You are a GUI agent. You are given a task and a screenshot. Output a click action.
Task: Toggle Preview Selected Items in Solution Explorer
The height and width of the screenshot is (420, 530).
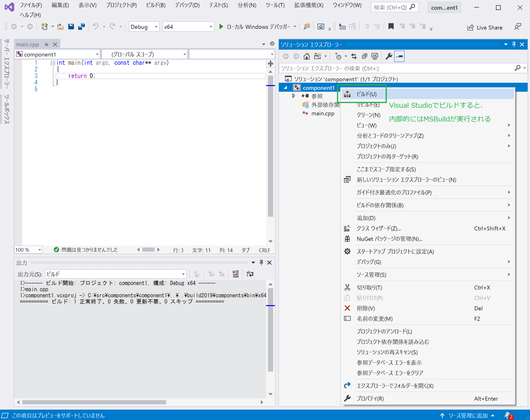[399, 56]
